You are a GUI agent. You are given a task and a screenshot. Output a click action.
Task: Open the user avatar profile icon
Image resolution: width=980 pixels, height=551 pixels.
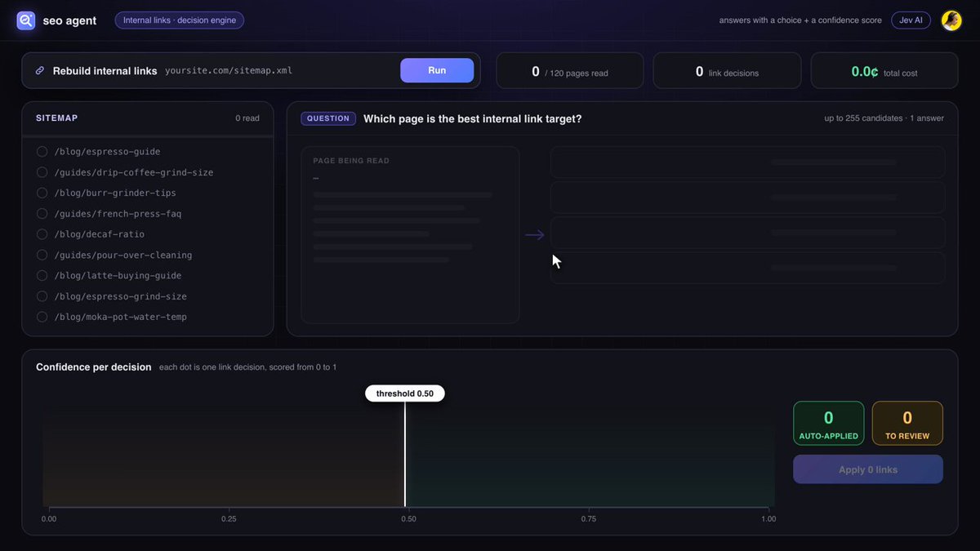pos(951,20)
